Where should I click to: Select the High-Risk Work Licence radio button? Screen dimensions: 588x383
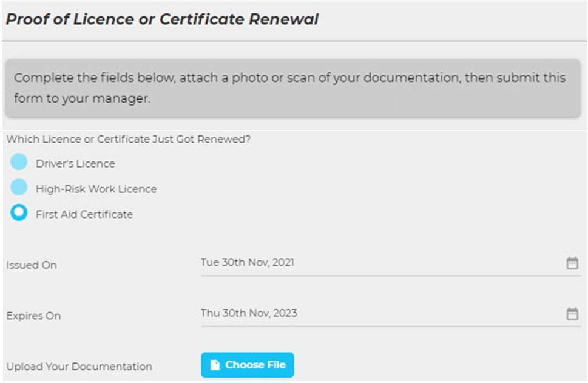pos(19,188)
